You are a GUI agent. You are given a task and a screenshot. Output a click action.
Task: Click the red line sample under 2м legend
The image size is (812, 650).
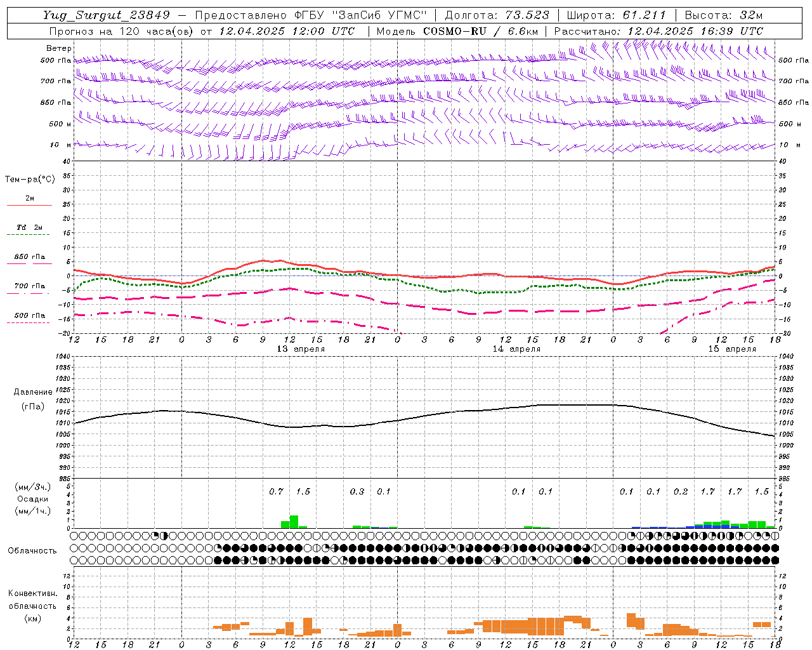tap(29, 205)
